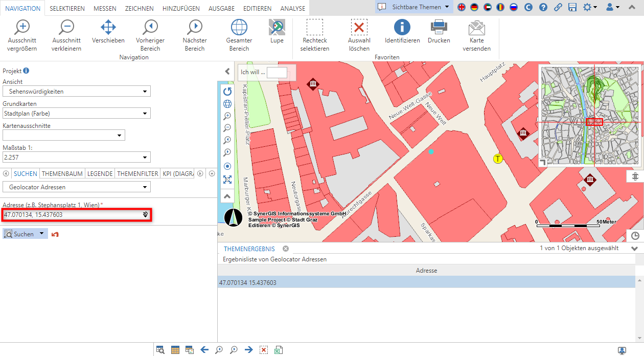This screenshot has width=644, height=356.
Task: Open the Ansicht Sehenswürdigkeiten dropdown
Action: click(x=77, y=92)
